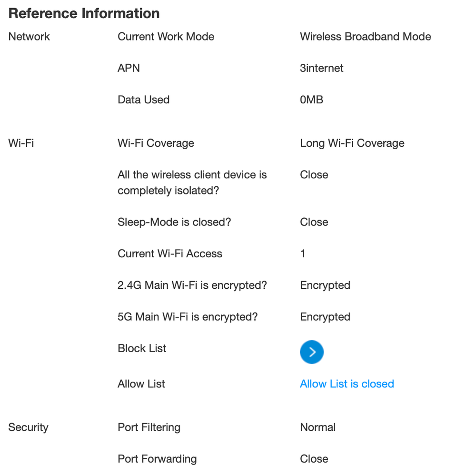Select the Wireless Broadband Mode value

pos(365,37)
